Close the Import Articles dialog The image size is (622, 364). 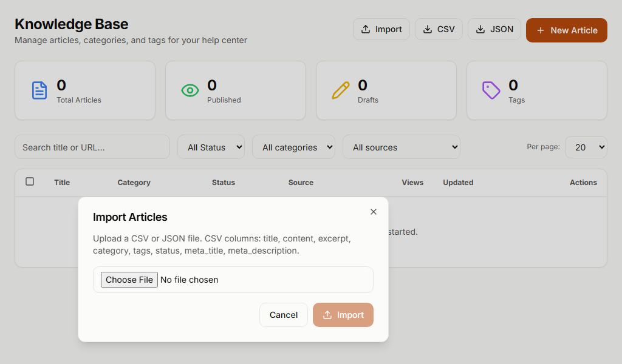pos(374,212)
